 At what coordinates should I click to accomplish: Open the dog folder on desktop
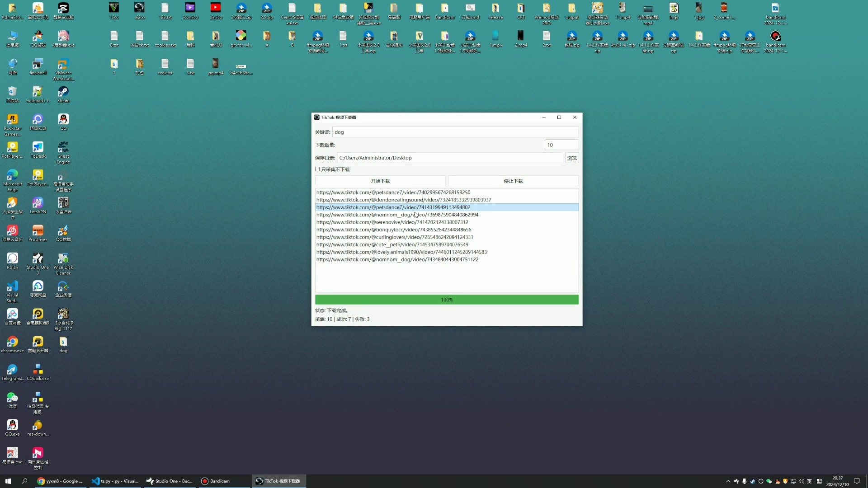click(x=63, y=344)
